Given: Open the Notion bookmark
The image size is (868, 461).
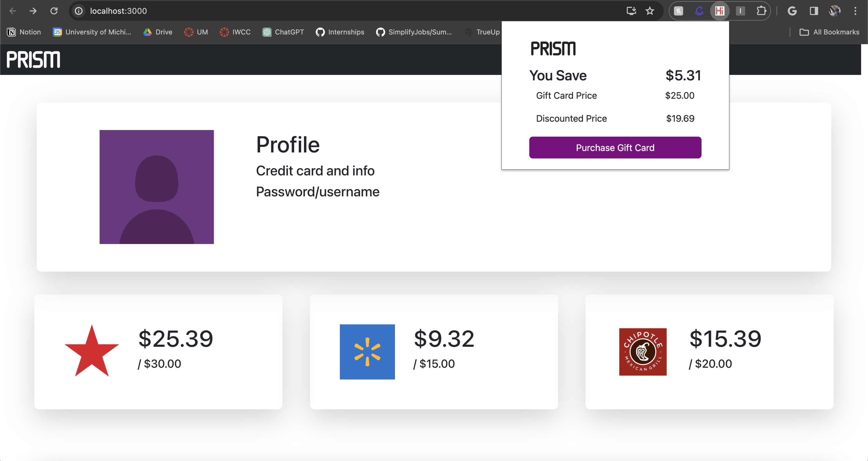Looking at the screenshot, I should [x=24, y=32].
